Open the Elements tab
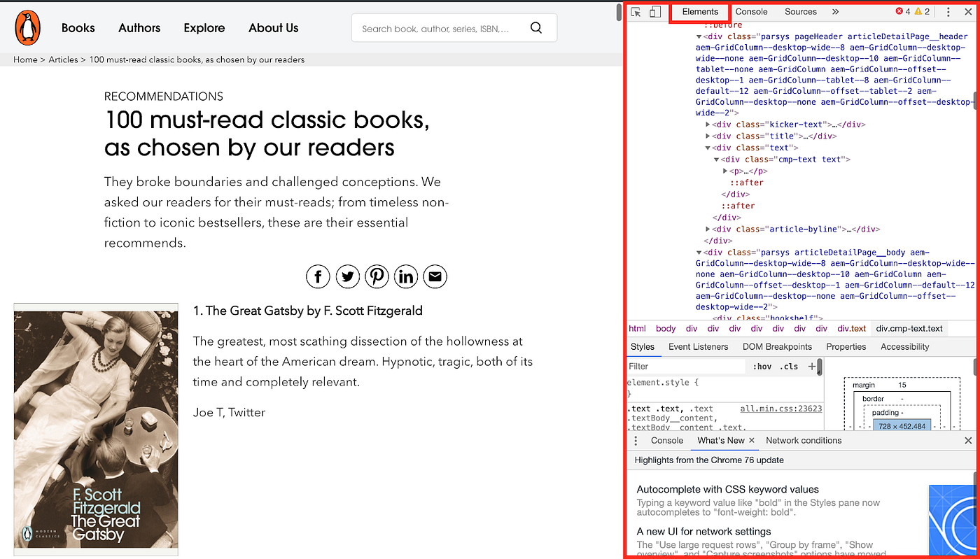Image resolution: width=980 pixels, height=559 pixels. [x=700, y=12]
